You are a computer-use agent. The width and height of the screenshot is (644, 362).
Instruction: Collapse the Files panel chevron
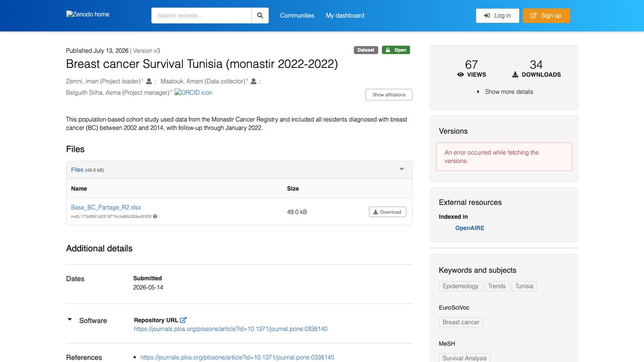[401, 169]
